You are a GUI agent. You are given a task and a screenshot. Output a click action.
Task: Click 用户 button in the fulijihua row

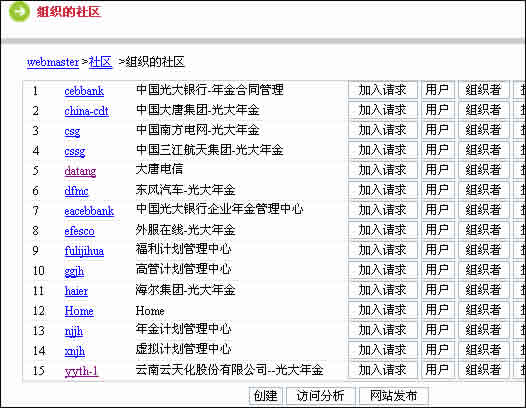point(437,250)
